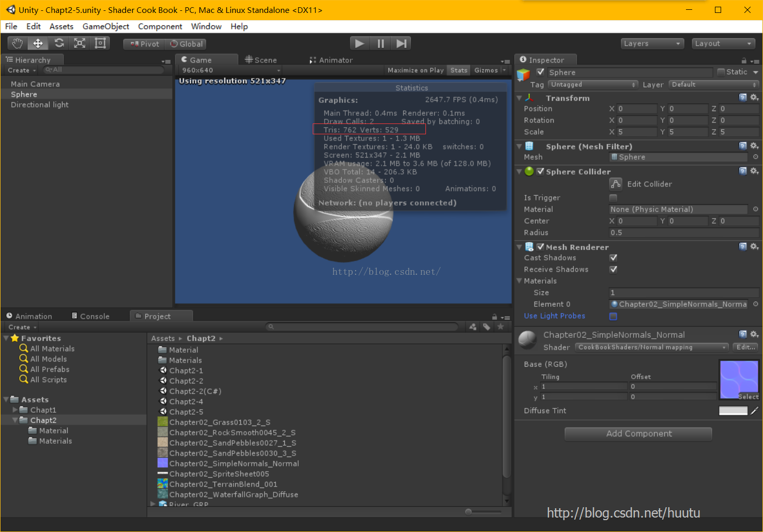Screen dimensions: 763x532
Task: Toggle Global handle rotation
Action: pos(187,44)
